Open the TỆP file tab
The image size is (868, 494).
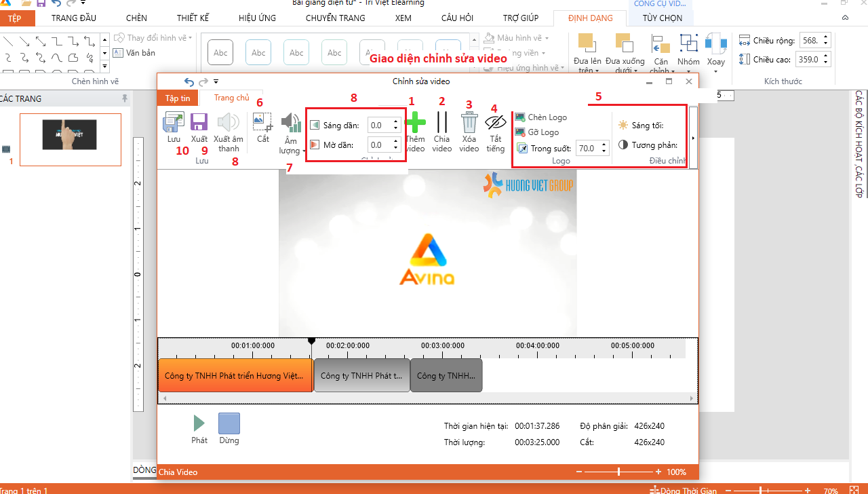tap(14, 18)
